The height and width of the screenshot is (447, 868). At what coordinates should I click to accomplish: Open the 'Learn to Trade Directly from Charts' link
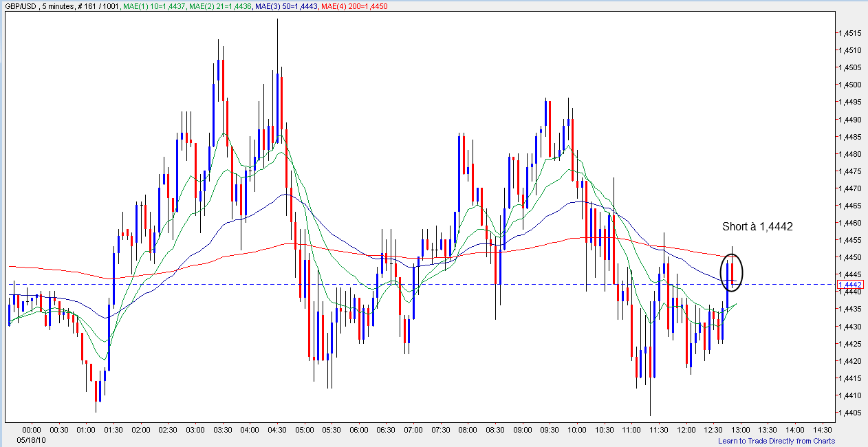(777, 441)
